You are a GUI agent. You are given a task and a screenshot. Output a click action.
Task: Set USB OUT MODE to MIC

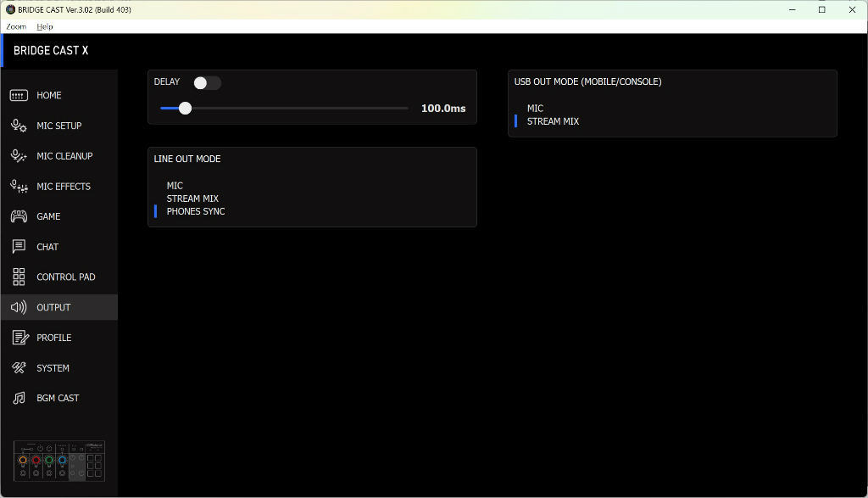tap(536, 108)
